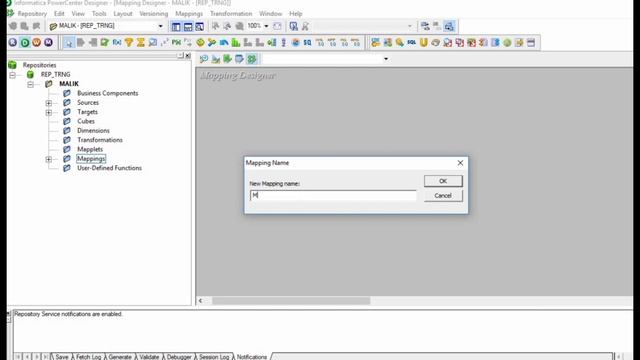Viewport: 640px width, 360px height.
Task: Click 'Repository Service notifications are enabled.' message
Action: coord(68,314)
